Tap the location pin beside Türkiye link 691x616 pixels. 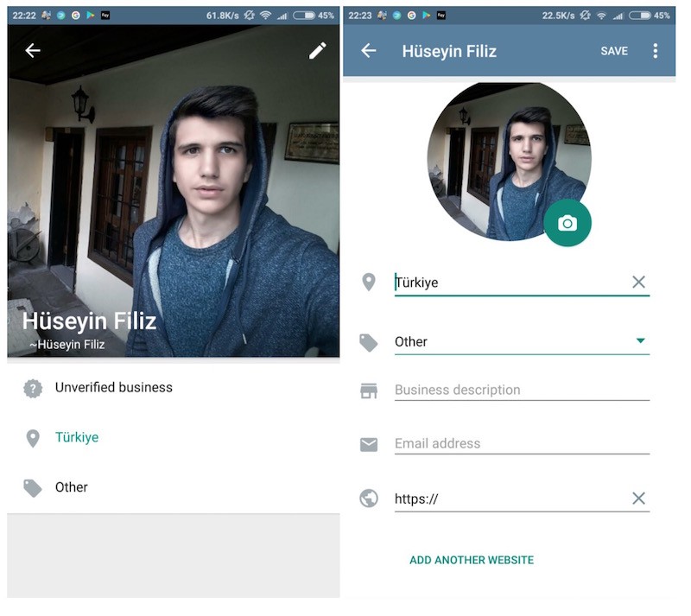point(33,438)
